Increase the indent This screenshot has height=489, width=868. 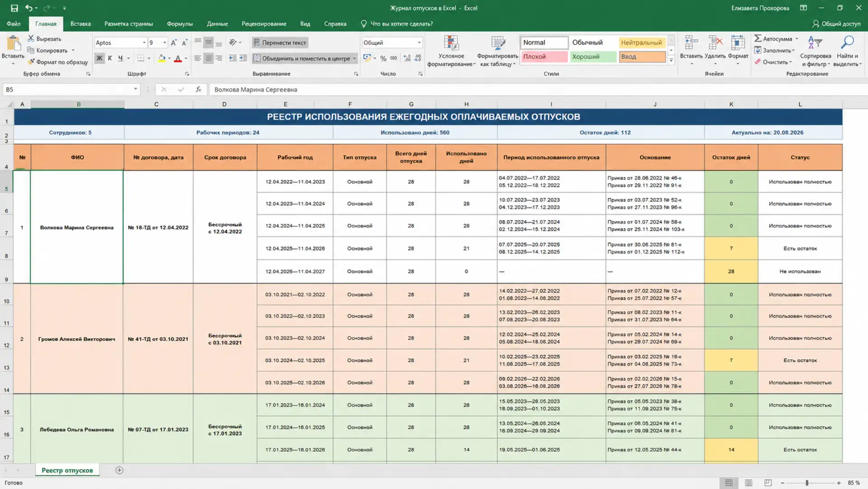point(243,58)
